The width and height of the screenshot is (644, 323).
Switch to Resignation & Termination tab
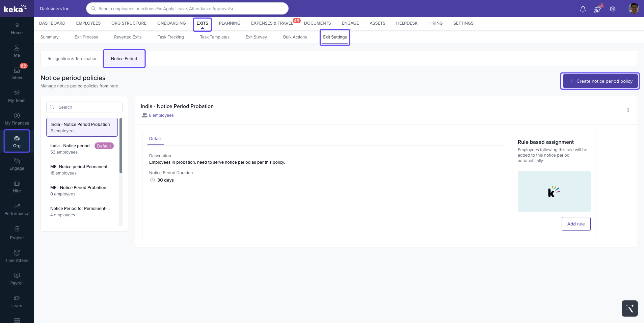click(72, 59)
